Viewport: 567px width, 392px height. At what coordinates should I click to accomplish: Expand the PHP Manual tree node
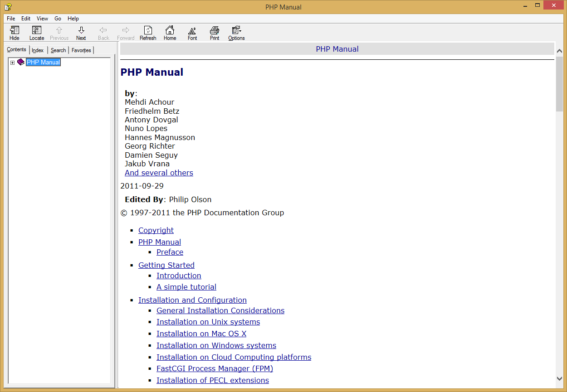point(12,63)
